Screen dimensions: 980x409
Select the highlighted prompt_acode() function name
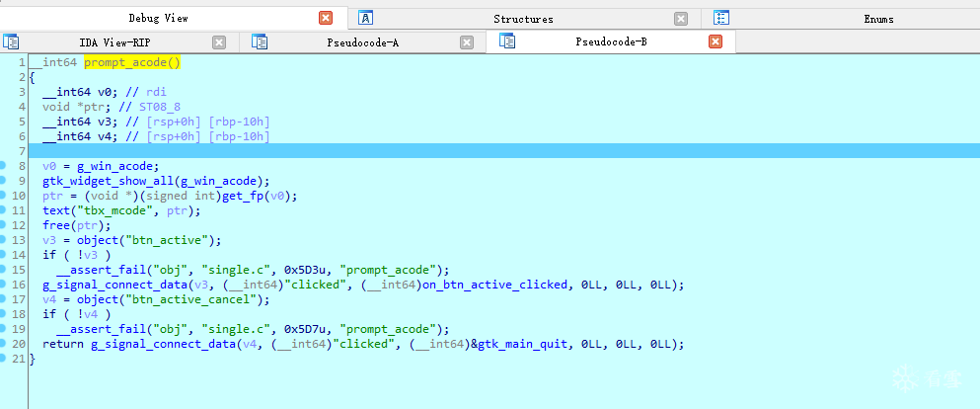tap(132, 62)
